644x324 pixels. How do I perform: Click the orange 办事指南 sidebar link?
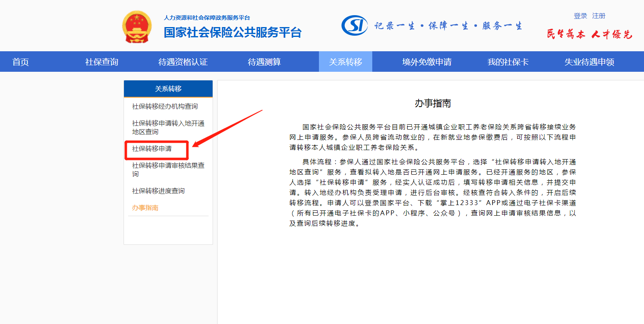[145, 208]
